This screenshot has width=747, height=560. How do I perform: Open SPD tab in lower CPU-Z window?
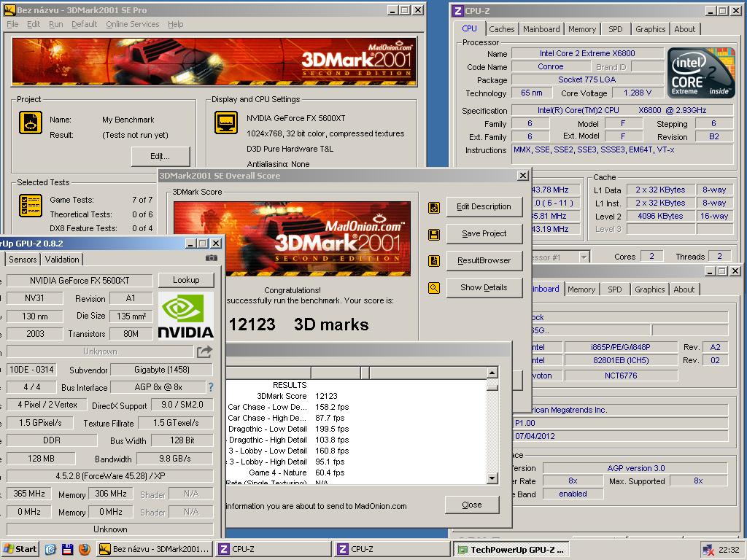pyautogui.click(x=614, y=289)
